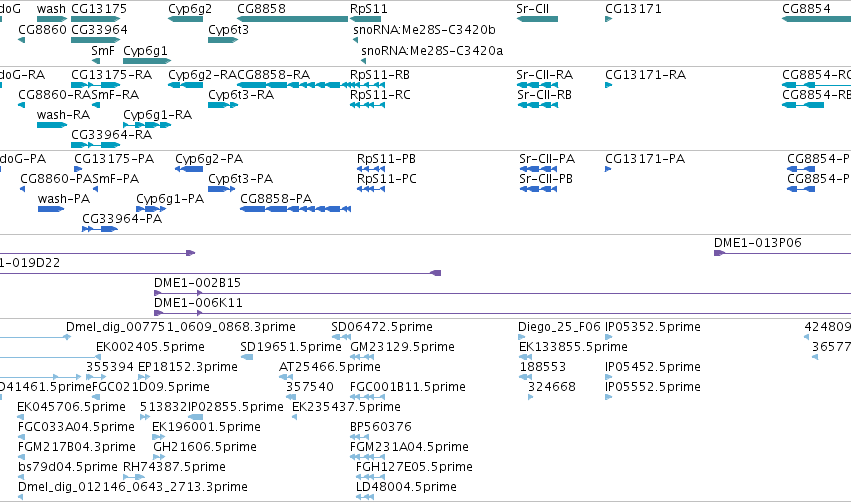The width and height of the screenshot is (851, 502).
Task: Select EST FGM231A04.5prime
Action: (x=409, y=447)
